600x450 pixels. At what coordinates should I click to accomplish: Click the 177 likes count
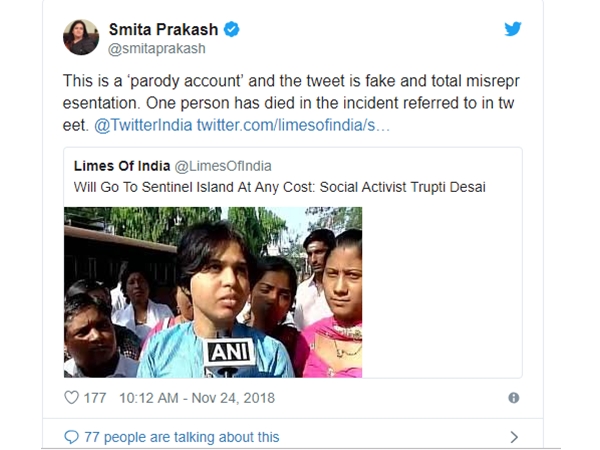click(x=95, y=398)
